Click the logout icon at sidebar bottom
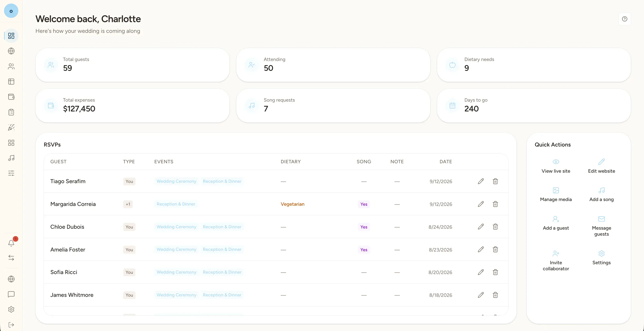 click(11, 325)
